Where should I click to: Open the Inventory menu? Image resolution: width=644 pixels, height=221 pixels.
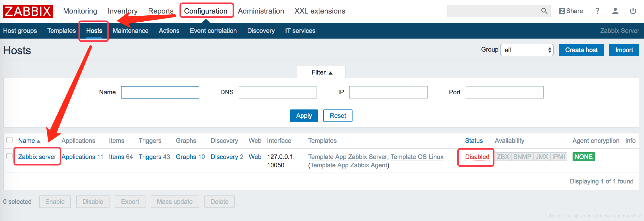(123, 11)
